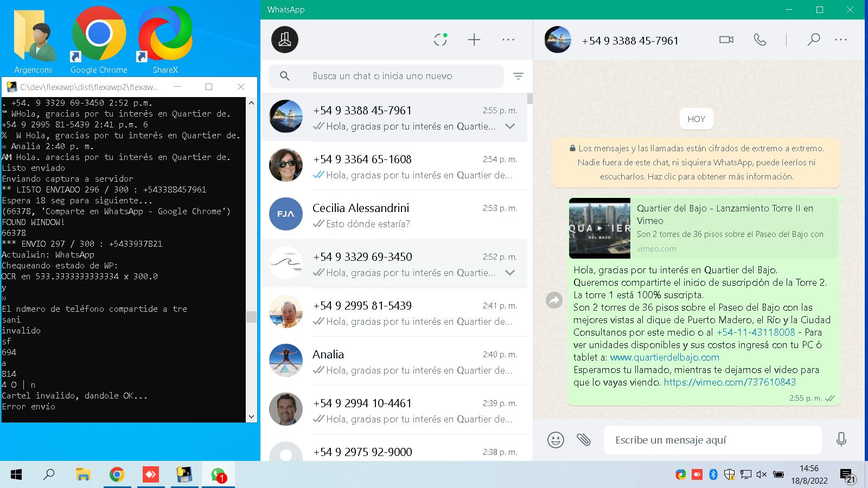Screen dimensions: 868x488
Task: Open the notification center icon
Action: coord(848,476)
